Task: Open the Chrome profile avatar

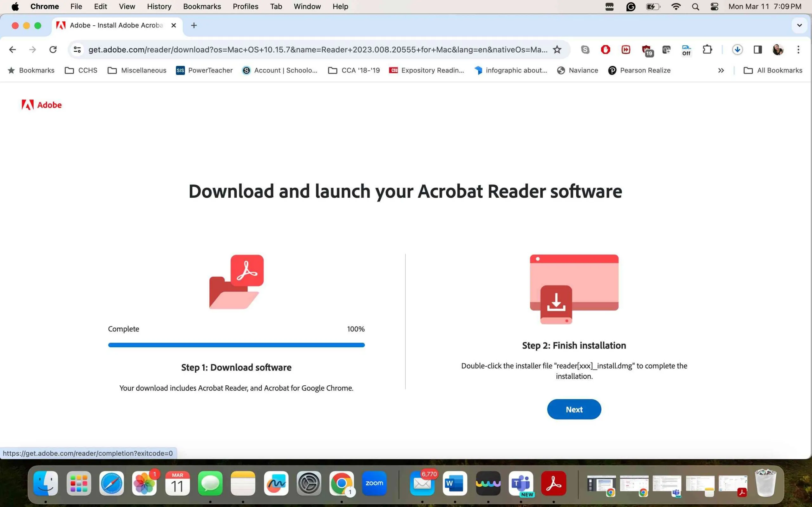Action: pos(778,50)
